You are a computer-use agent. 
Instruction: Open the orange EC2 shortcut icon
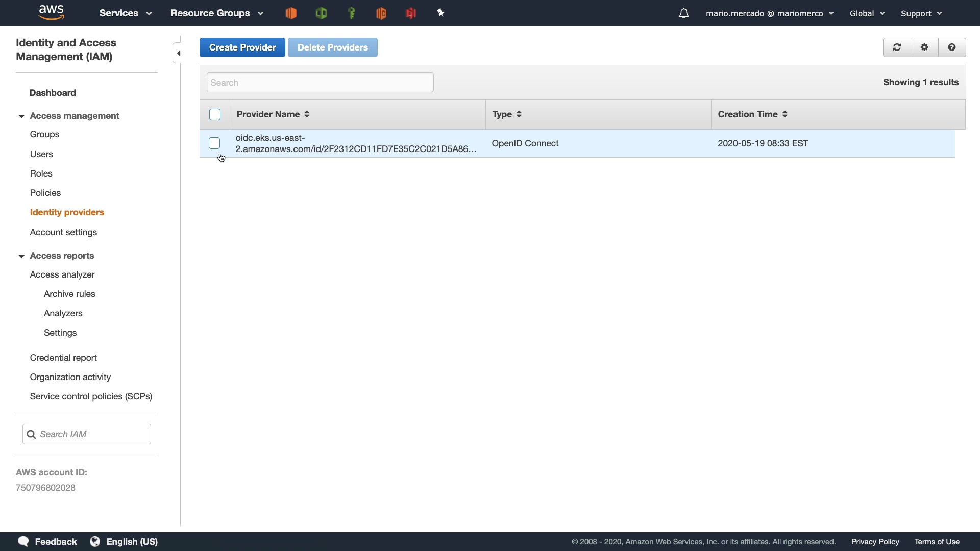coord(291,13)
